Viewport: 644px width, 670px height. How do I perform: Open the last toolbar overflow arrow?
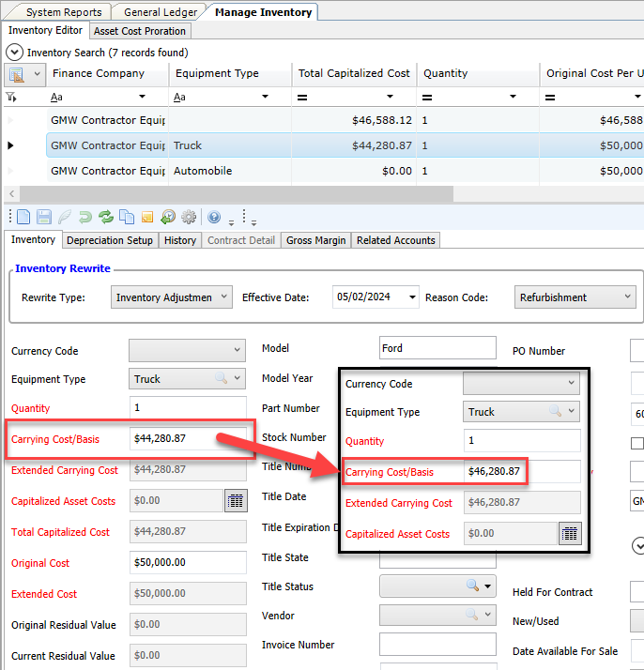(253, 222)
